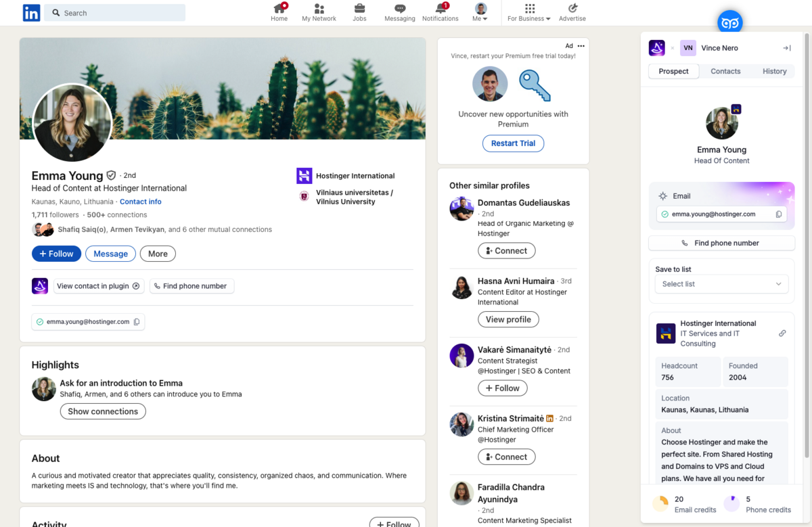Click Emma Young's profile photo
The height and width of the screenshot is (527, 812).
tap(72, 122)
